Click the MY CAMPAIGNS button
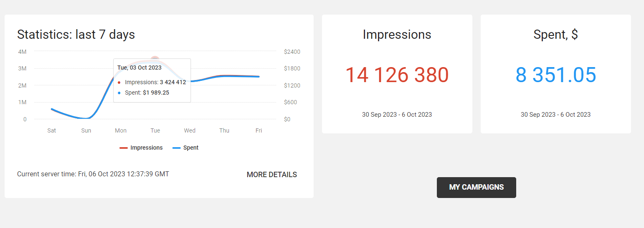 [476, 188]
